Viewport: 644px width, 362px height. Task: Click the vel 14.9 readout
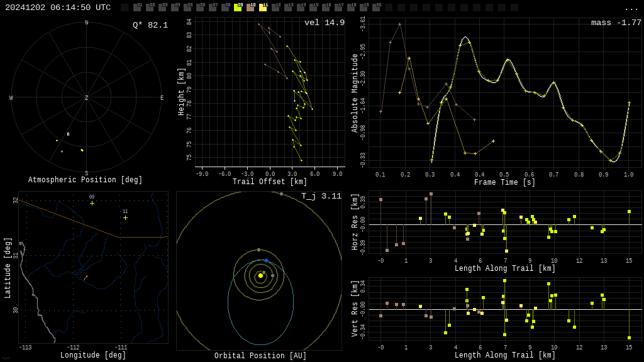click(x=325, y=23)
